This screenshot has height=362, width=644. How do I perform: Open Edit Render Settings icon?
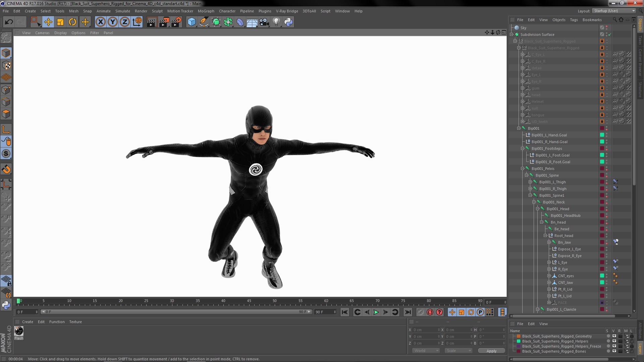[176, 22]
